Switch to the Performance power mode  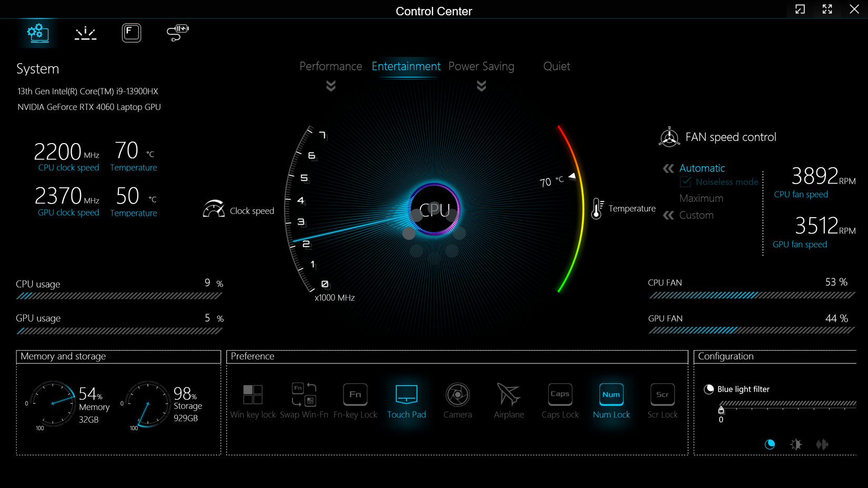pos(330,66)
